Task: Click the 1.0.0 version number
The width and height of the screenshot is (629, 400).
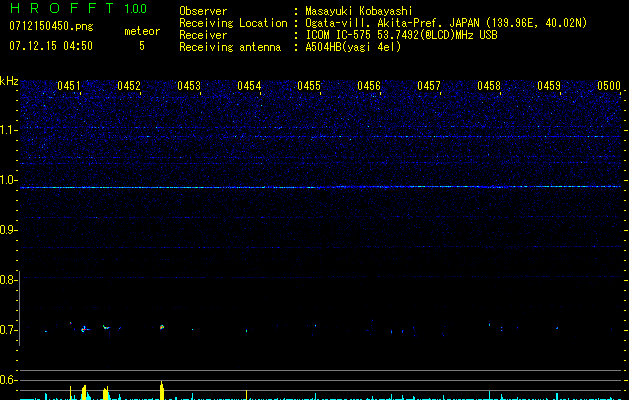Action: click(x=136, y=9)
